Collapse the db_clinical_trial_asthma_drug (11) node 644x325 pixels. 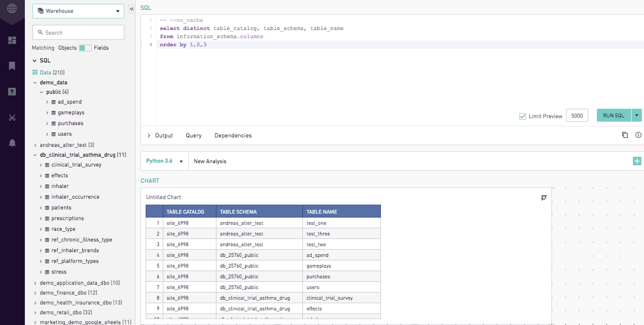[35, 155]
